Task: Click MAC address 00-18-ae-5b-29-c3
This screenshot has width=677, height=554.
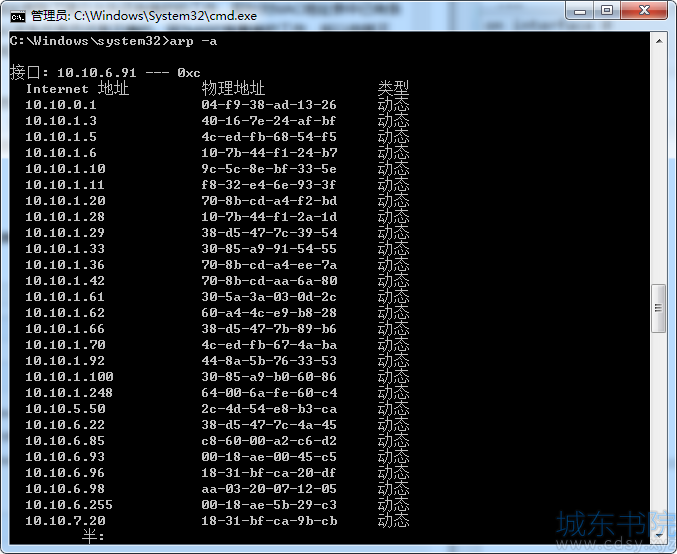Action: coord(269,504)
